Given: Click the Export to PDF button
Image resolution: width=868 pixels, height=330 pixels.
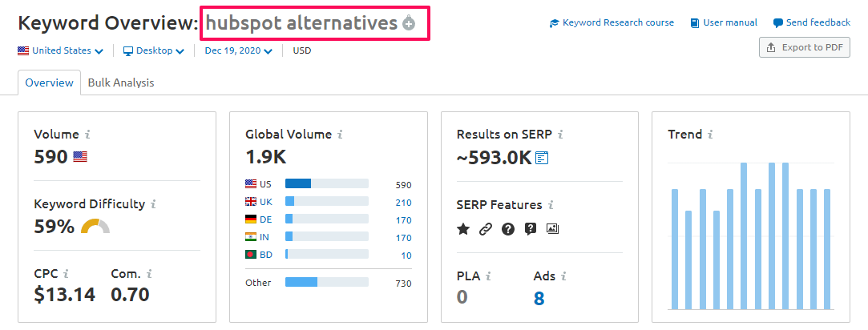Looking at the screenshot, I should tap(805, 47).
